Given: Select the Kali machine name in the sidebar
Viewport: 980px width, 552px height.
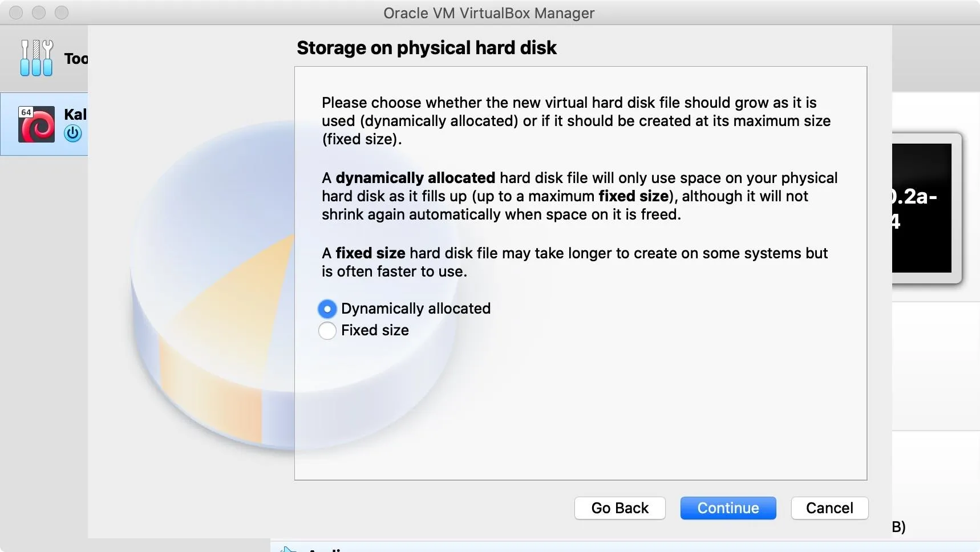Looking at the screenshot, I should [x=75, y=115].
